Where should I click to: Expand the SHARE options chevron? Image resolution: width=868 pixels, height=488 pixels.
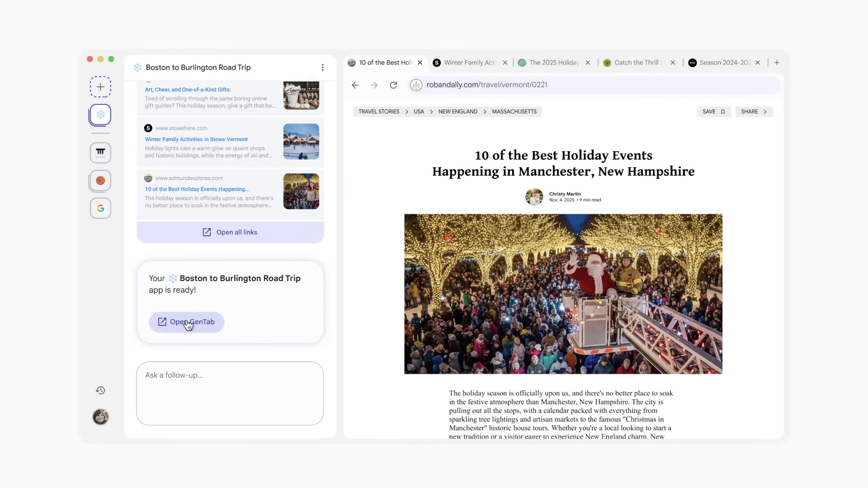[x=765, y=112]
